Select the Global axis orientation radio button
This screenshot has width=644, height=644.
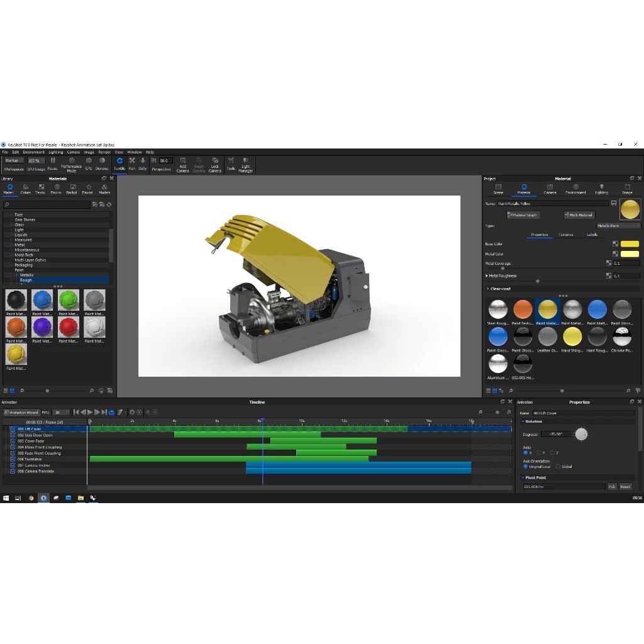pos(558,467)
